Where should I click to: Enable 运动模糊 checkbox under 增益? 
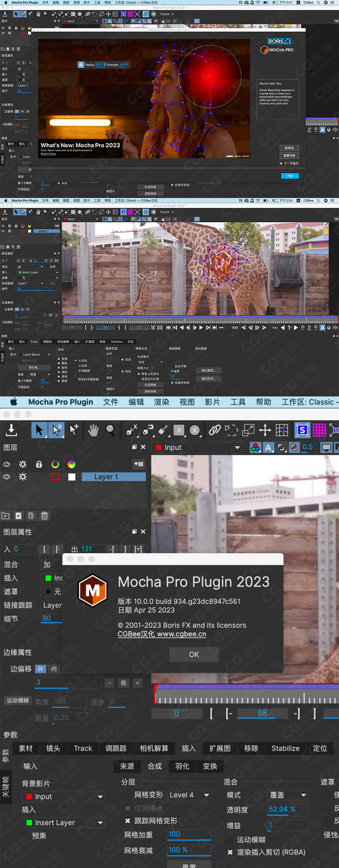coord(230,840)
